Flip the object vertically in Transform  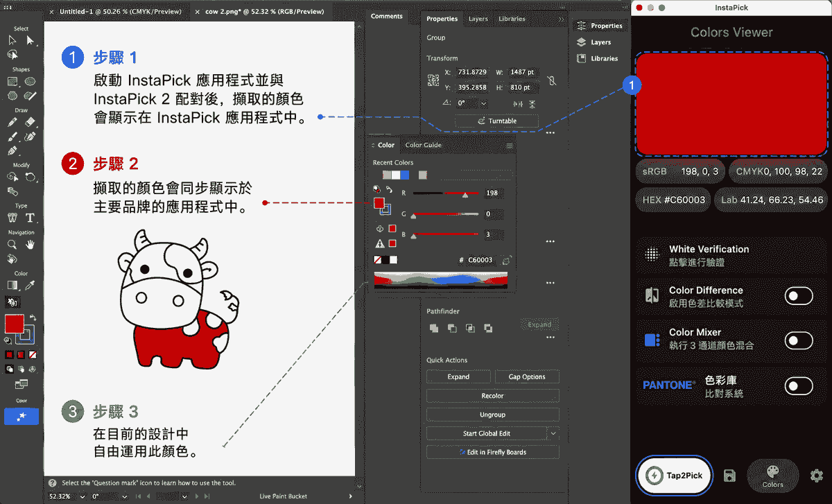pos(532,103)
